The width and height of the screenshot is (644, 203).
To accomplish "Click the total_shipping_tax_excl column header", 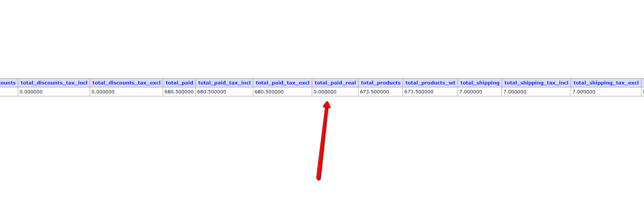I will point(606,83).
